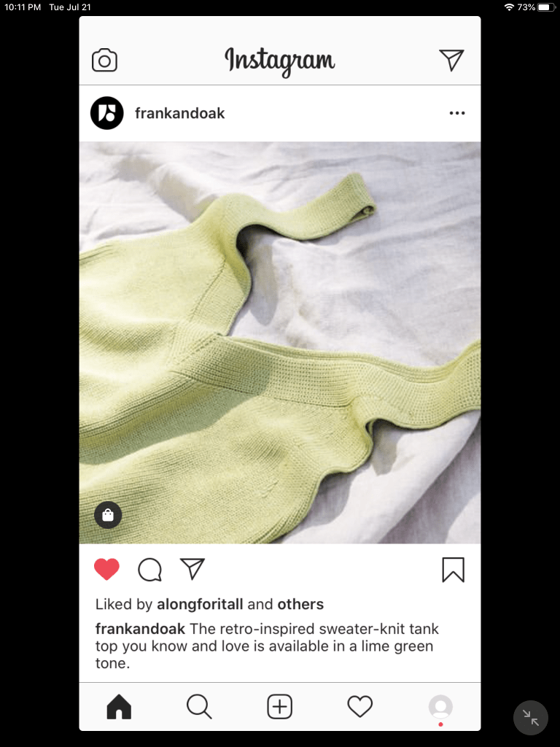Image resolution: width=560 pixels, height=747 pixels.
Task: Tap the shopping bag icon on photo
Action: 108,515
